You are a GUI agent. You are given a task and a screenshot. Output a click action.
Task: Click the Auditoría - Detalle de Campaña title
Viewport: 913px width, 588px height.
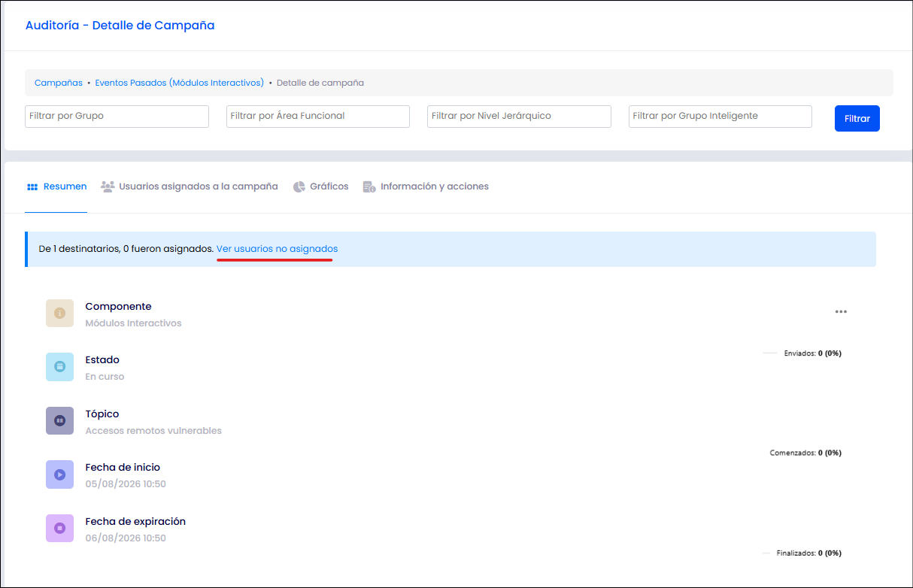120,26
